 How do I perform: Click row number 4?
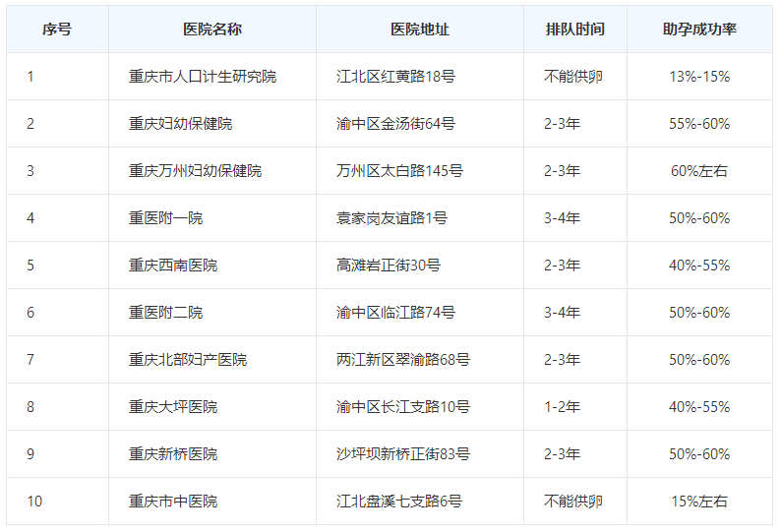(x=30, y=218)
